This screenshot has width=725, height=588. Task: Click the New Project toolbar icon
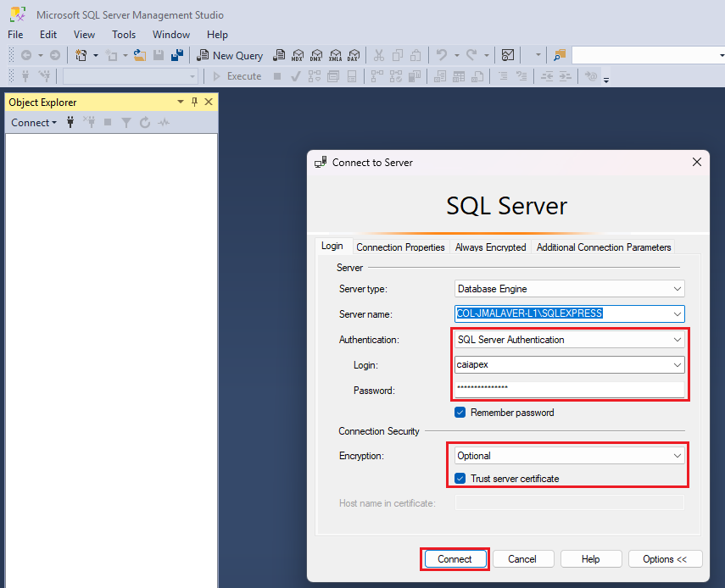(x=81, y=55)
